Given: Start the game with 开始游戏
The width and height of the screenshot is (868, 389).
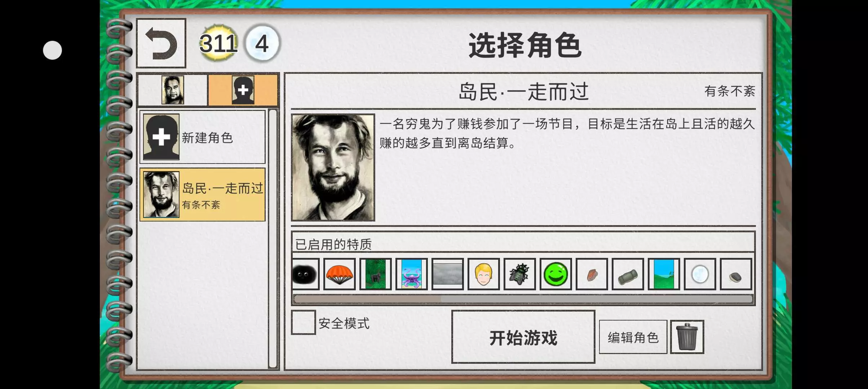Looking at the screenshot, I should coord(523,337).
